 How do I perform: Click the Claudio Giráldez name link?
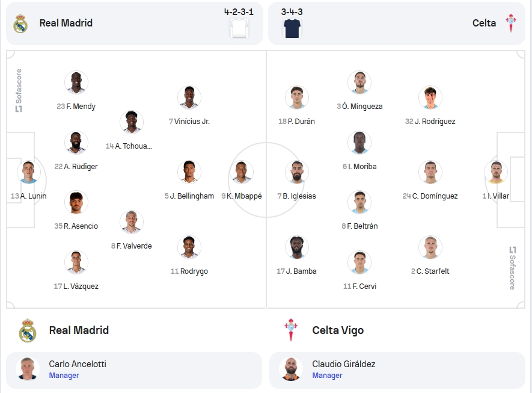[344, 364]
